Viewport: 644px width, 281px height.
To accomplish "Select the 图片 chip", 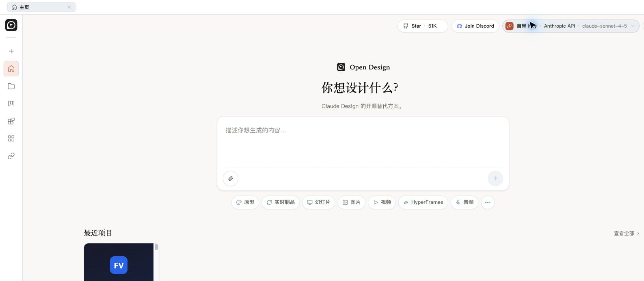I will click(352, 202).
